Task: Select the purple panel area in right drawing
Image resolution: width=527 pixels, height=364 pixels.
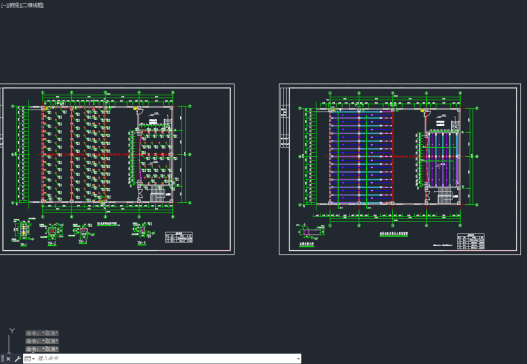Action: pyautogui.click(x=442, y=160)
